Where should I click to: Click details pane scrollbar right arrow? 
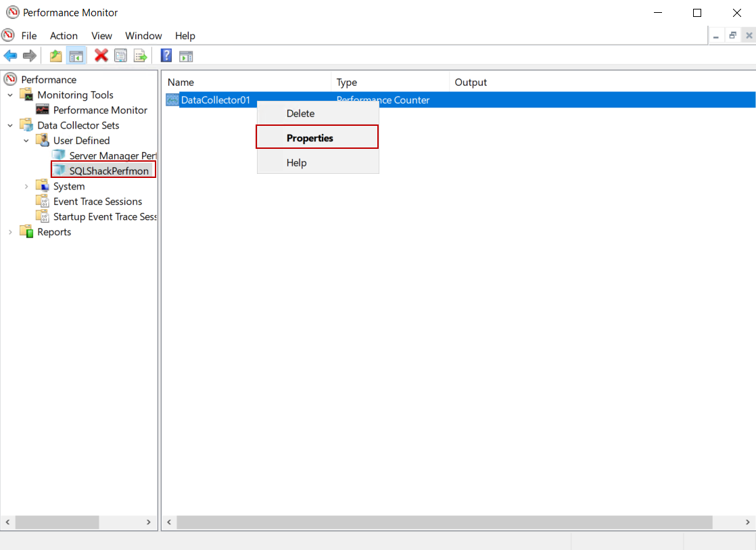tap(747, 522)
